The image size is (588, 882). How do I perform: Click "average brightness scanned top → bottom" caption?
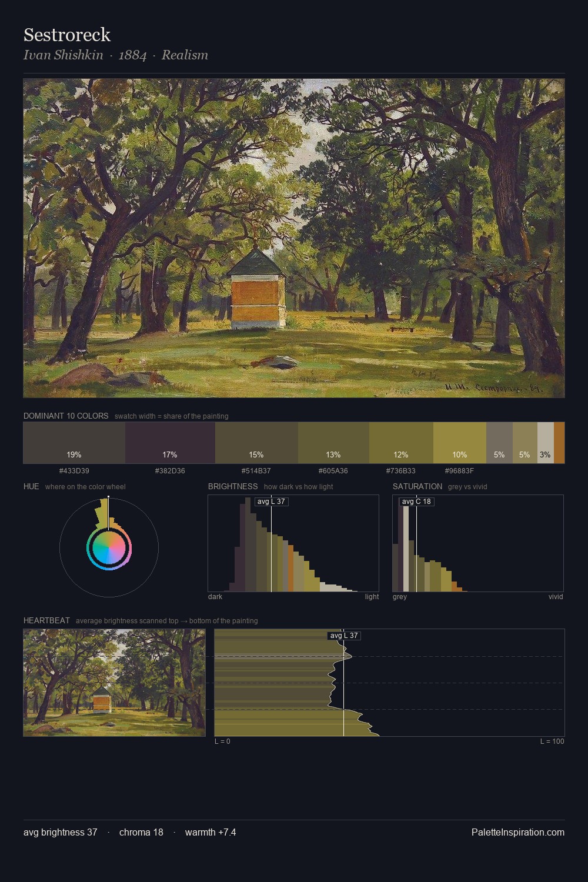pyautogui.click(x=167, y=621)
